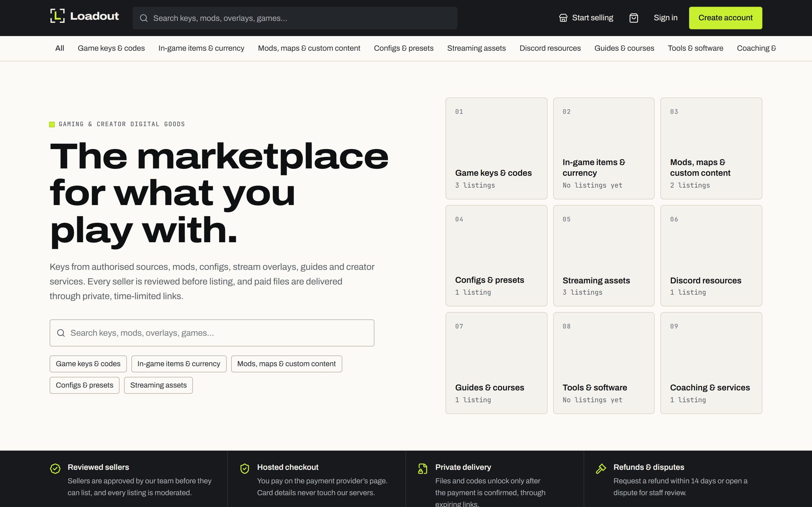Click the header search magnifier icon
The image size is (812, 507).
144,18
